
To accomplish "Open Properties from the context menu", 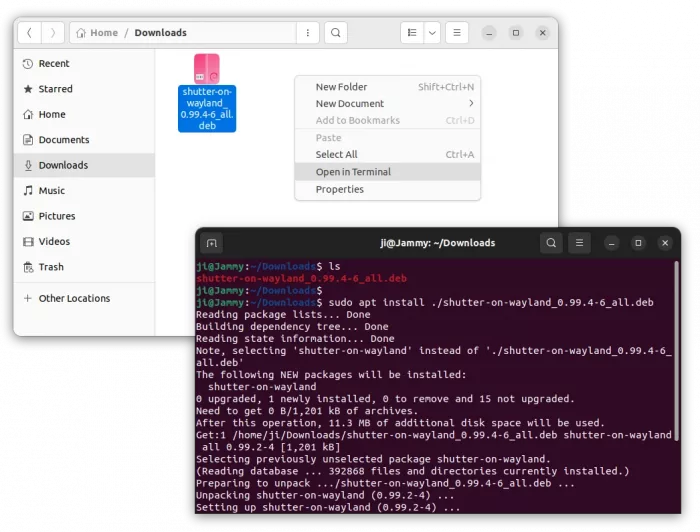I will coord(339,189).
